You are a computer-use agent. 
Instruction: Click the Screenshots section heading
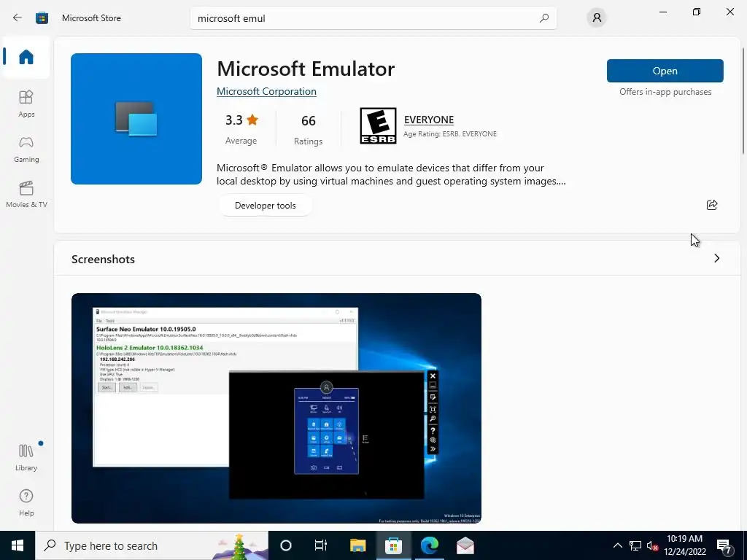tap(103, 259)
